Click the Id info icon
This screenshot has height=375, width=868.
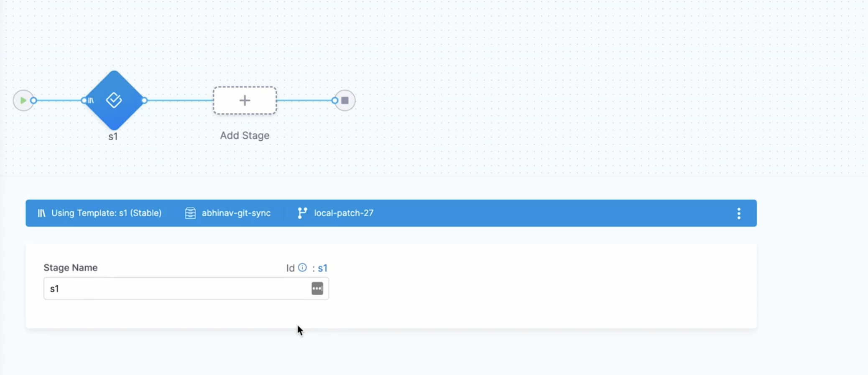pyautogui.click(x=302, y=268)
